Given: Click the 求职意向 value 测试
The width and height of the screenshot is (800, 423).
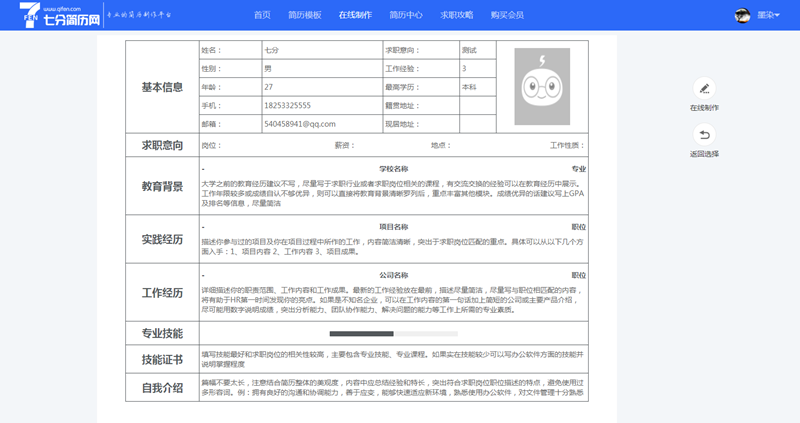Looking at the screenshot, I should 469,50.
